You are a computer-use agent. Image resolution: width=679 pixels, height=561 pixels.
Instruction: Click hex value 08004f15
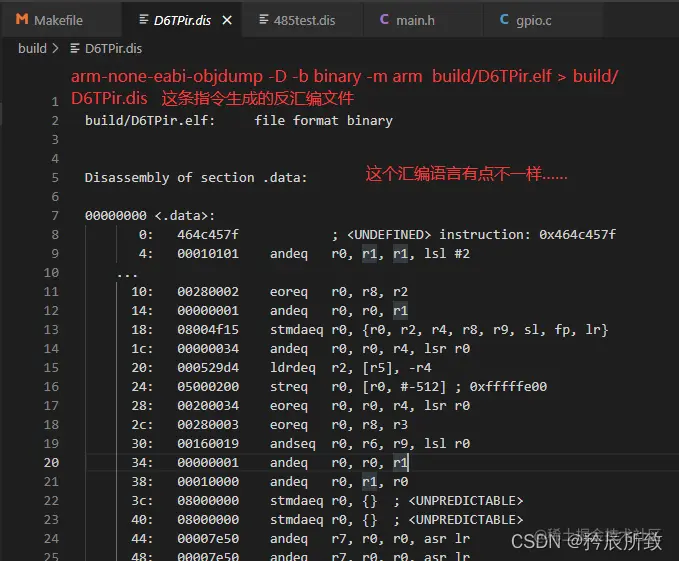point(208,329)
